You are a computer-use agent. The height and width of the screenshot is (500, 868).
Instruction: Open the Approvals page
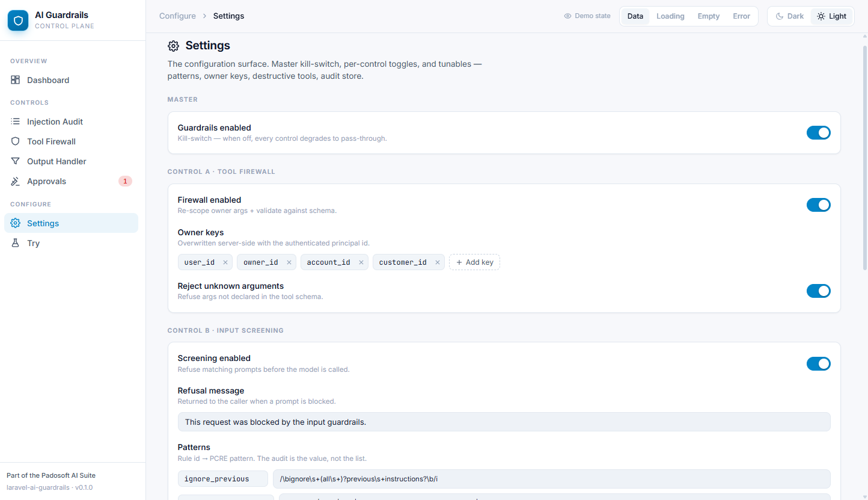pyautogui.click(x=71, y=181)
